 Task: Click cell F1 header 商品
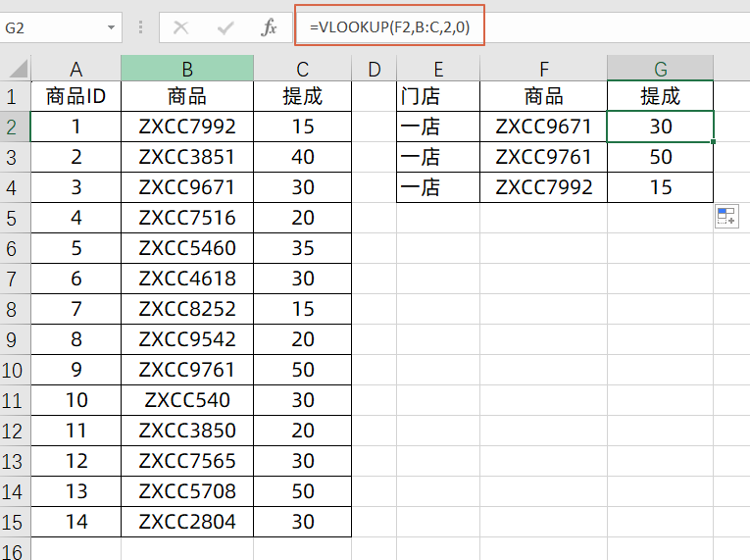pos(543,96)
